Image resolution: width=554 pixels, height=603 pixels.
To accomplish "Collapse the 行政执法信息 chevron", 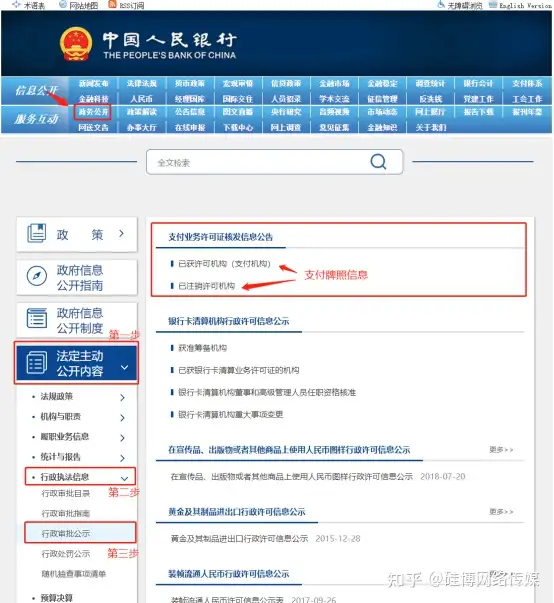I will [x=124, y=479].
